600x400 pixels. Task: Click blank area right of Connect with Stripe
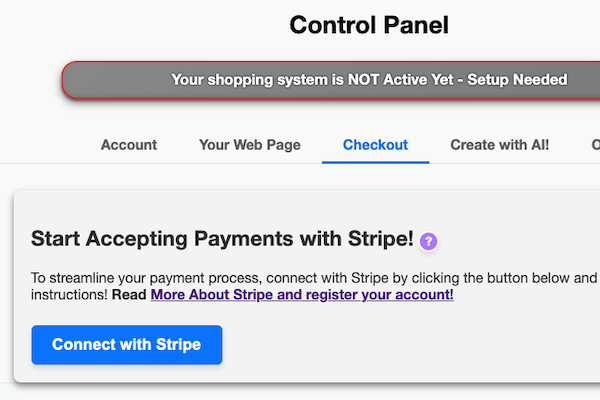[400, 345]
